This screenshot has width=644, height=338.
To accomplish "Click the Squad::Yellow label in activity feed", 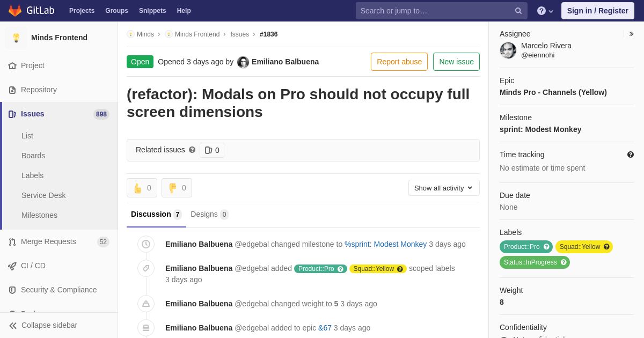I will click(x=378, y=269).
